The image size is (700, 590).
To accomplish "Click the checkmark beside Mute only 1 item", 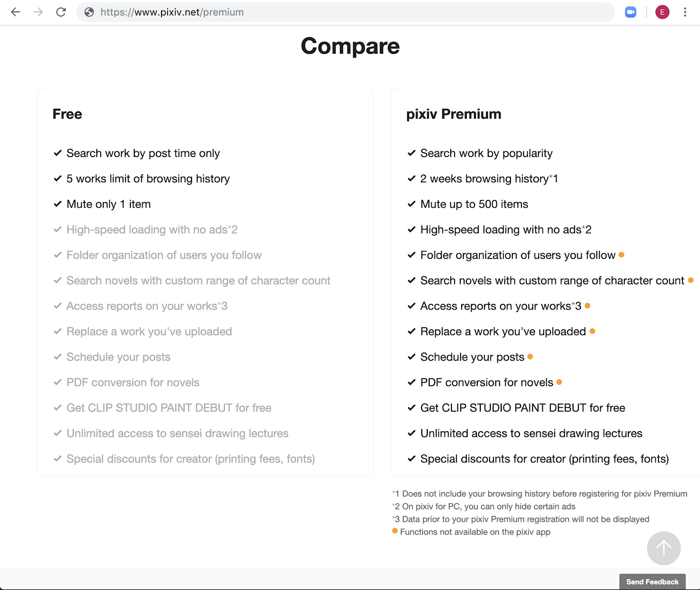I will tap(58, 204).
